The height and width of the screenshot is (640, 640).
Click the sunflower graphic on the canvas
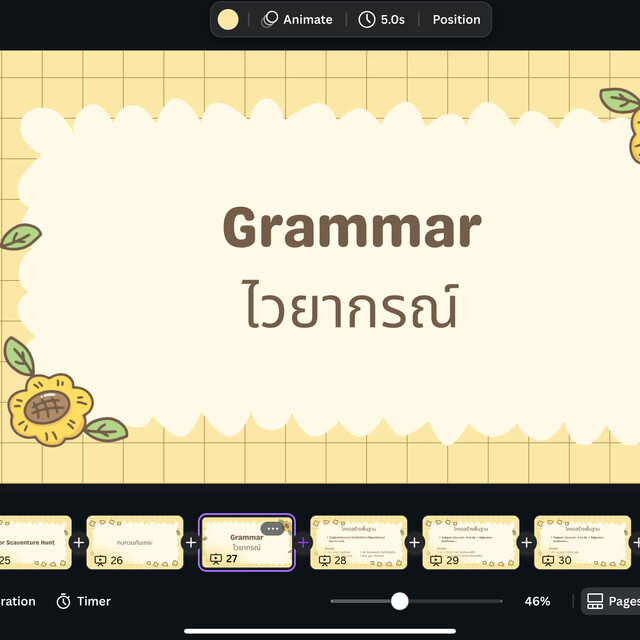pyautogui.click(x=50, y=405)
